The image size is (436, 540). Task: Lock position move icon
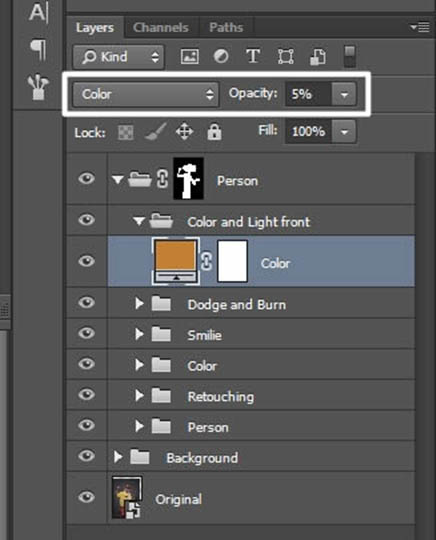click(185, 132)
